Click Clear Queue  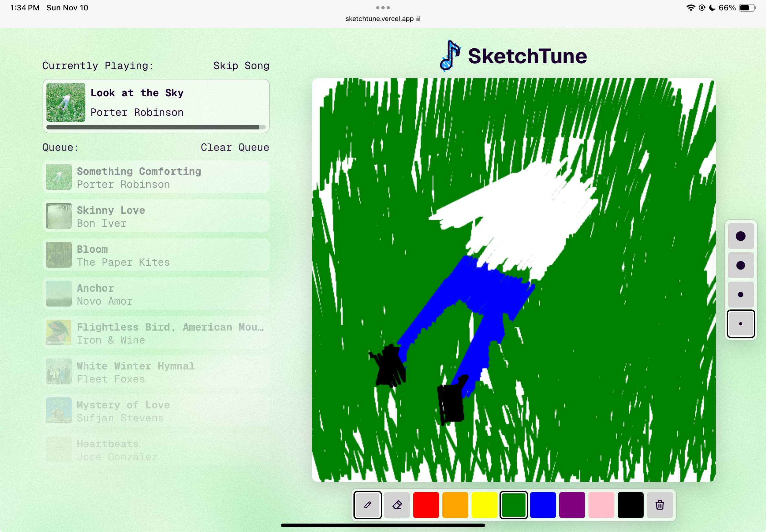coord(235,147)
